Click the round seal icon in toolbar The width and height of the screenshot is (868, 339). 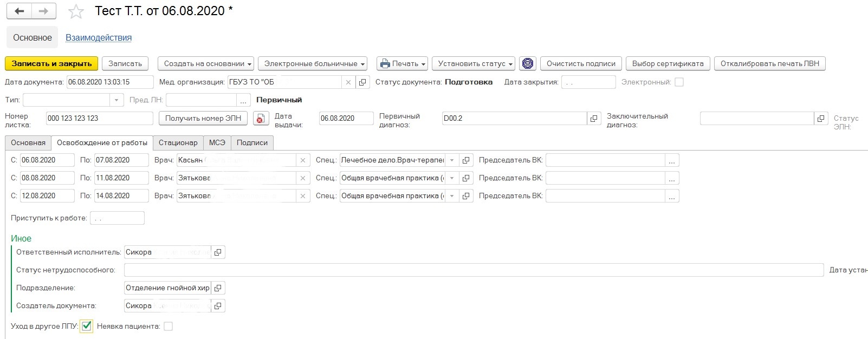[527, 64]
